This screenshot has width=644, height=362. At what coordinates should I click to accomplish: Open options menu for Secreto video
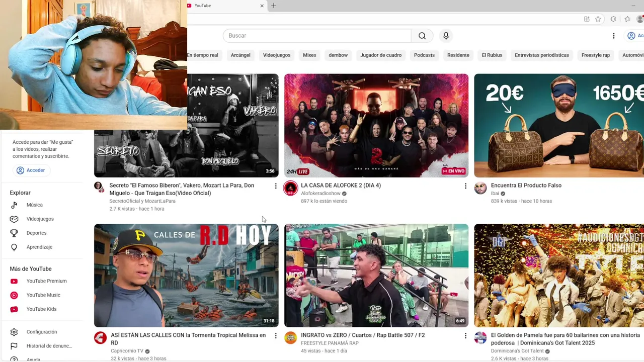[275, 186]
